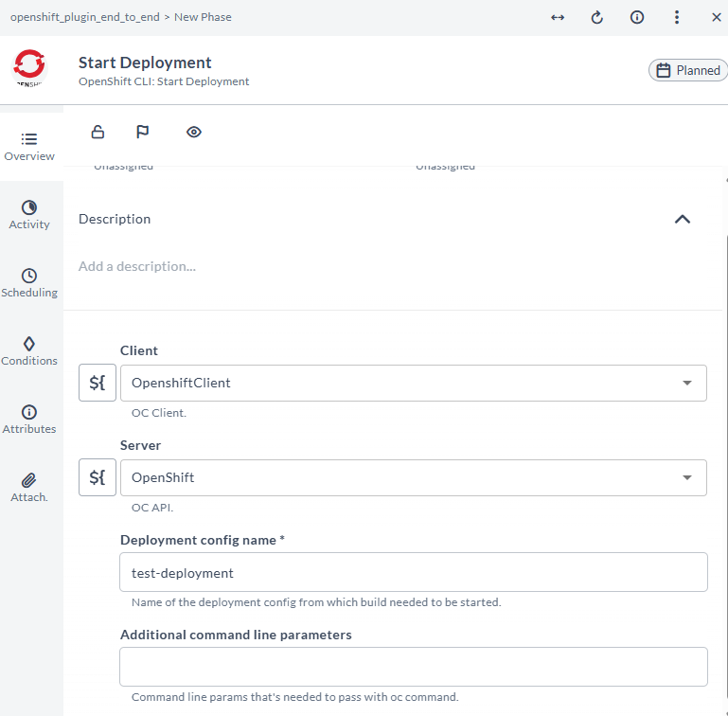Open the Scheduling tab
This screenshot has width=728, height=716.
(x=29, y=283)
